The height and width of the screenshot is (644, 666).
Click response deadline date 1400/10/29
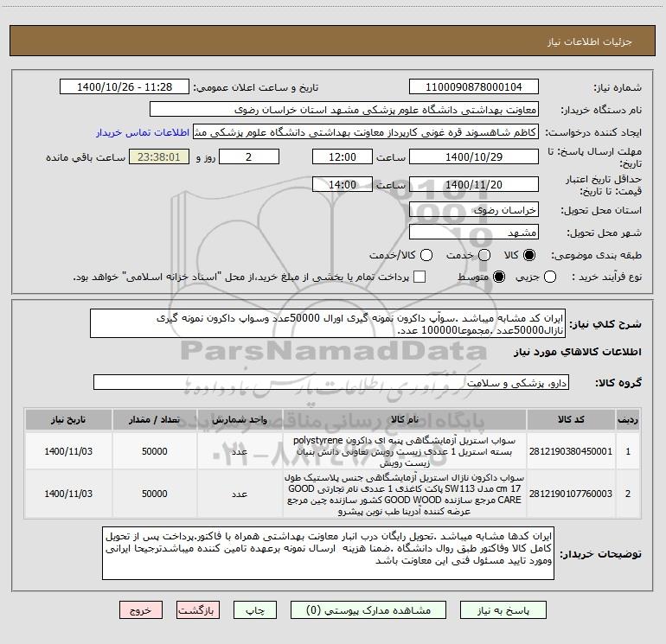tap(474, 156)
